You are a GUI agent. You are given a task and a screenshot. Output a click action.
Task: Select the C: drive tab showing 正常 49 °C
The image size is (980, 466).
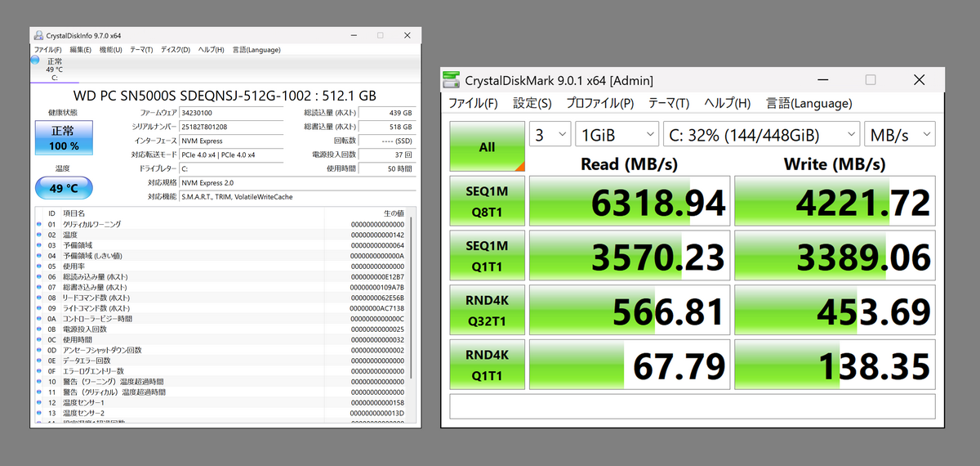[54, 69]
